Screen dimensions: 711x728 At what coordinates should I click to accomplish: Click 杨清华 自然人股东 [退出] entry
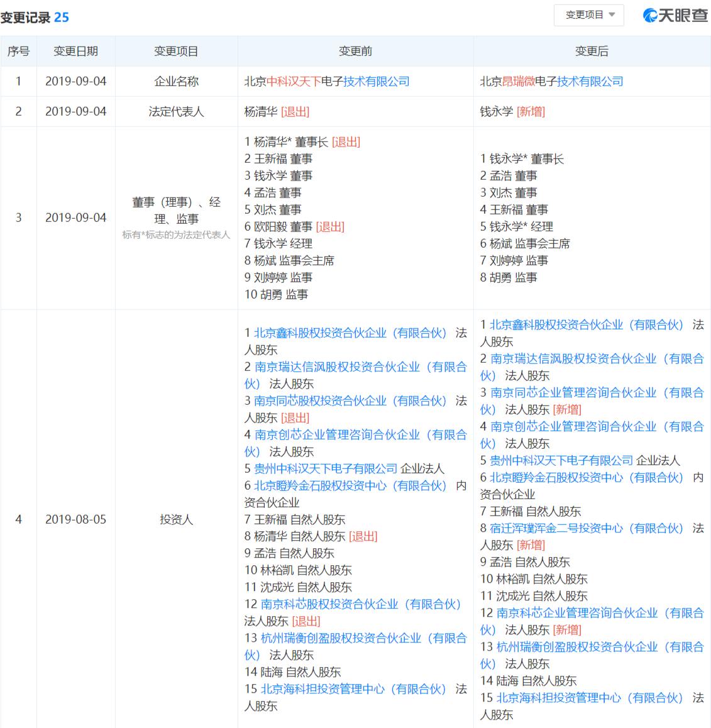click(x=311, y=536)
